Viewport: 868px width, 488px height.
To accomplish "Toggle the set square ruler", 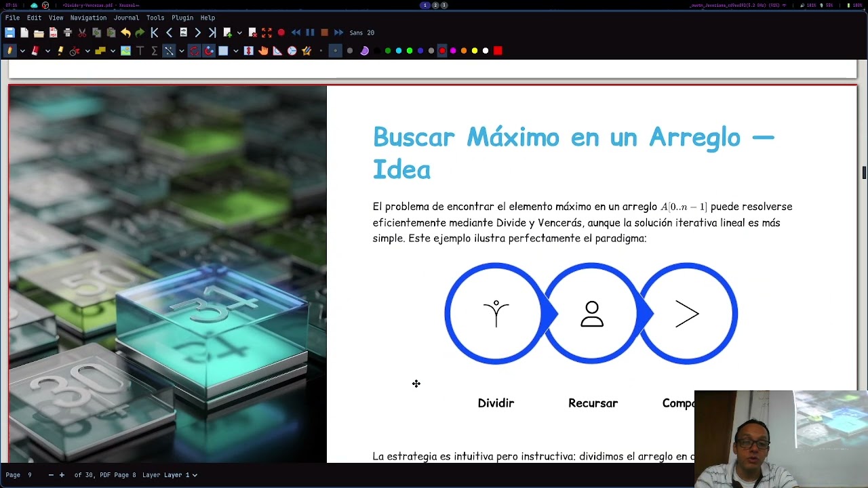I will (277, 51).
